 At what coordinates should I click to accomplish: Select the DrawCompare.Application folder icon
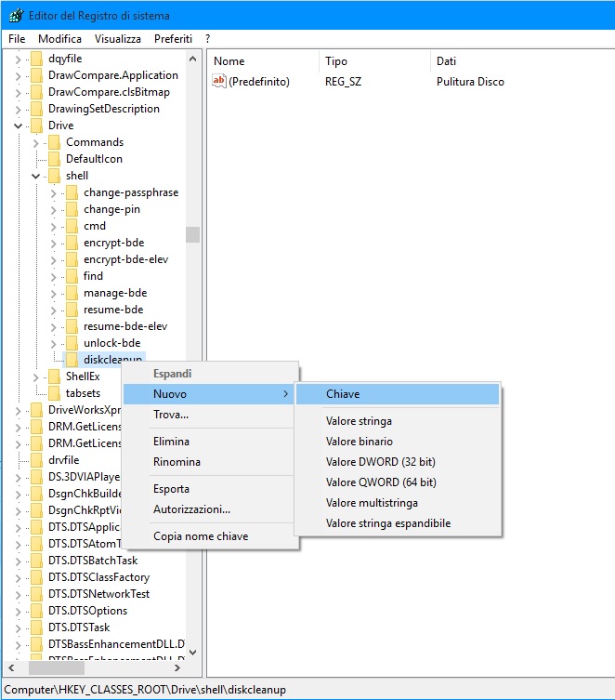pyautogui.click(x=36, y=75)
